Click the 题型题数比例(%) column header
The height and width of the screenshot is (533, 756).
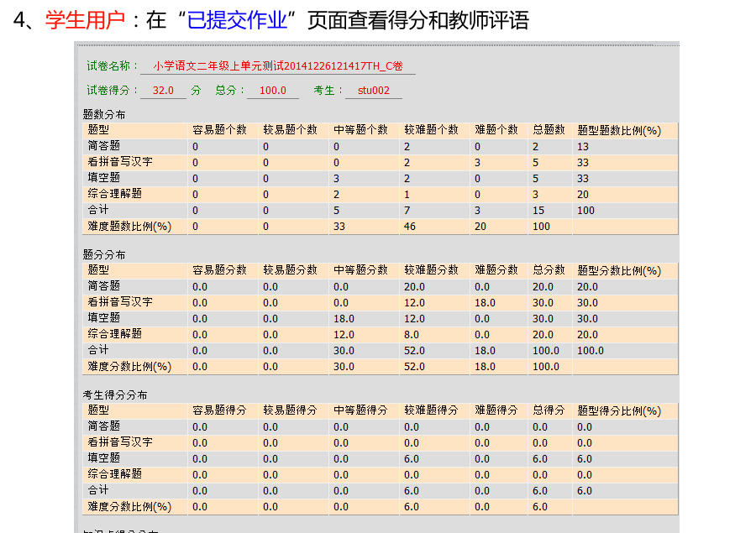point(619,130)
